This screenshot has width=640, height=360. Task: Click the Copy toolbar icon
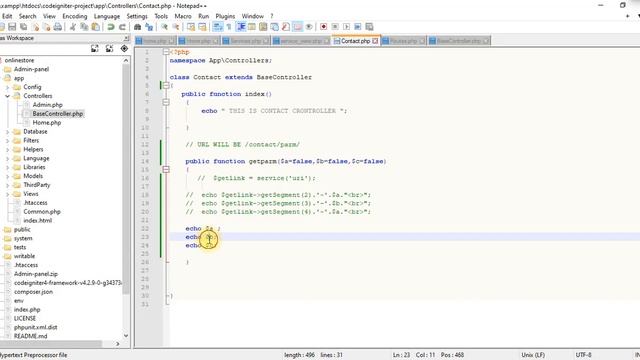coord(84,27)
